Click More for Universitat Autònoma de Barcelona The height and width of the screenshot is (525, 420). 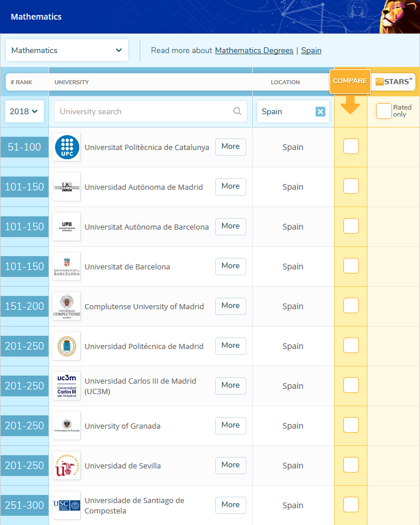tap(231, 227)
